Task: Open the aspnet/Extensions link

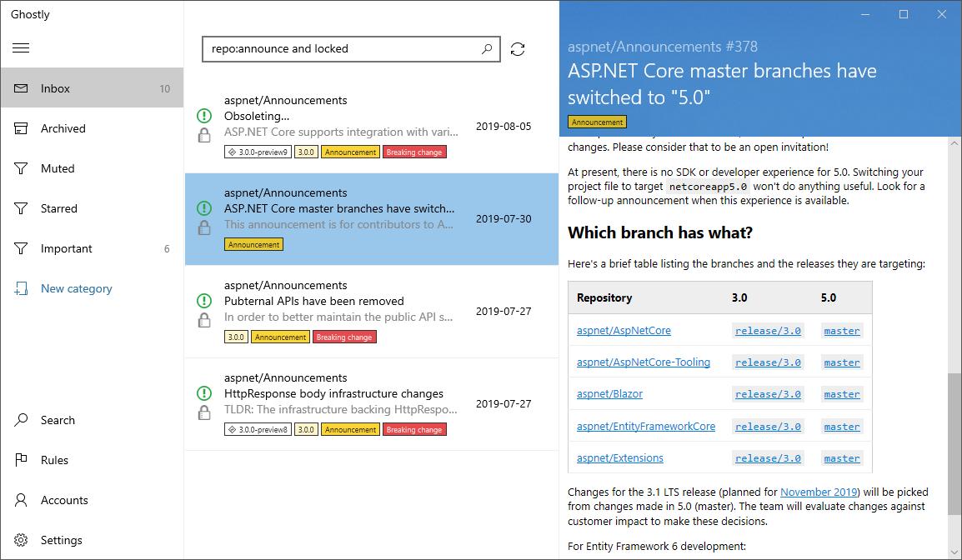Action: 619,458
